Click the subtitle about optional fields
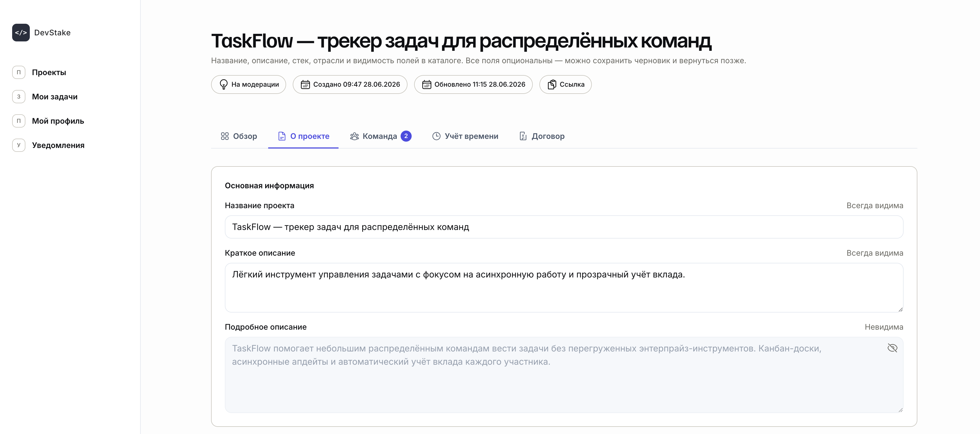 [479, 61]
